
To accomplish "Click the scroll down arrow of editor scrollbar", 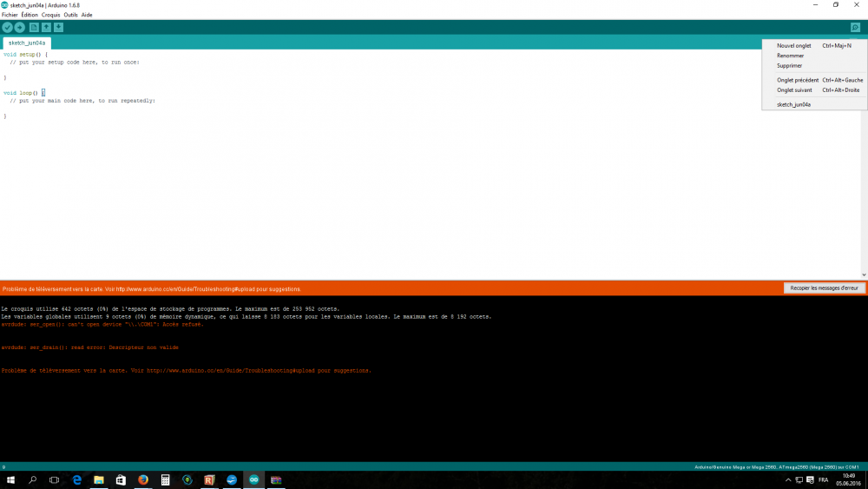I will 864,274.
